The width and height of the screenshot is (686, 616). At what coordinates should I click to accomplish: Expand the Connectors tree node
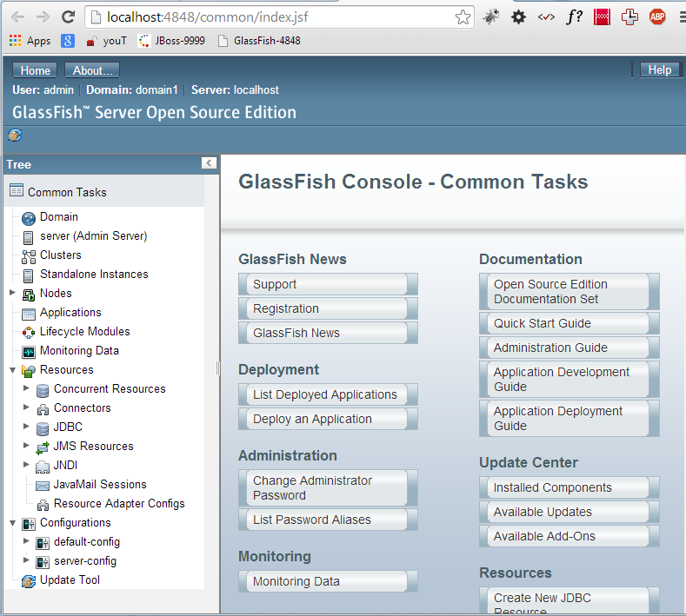pyautogui.click(x=26, y=407)
